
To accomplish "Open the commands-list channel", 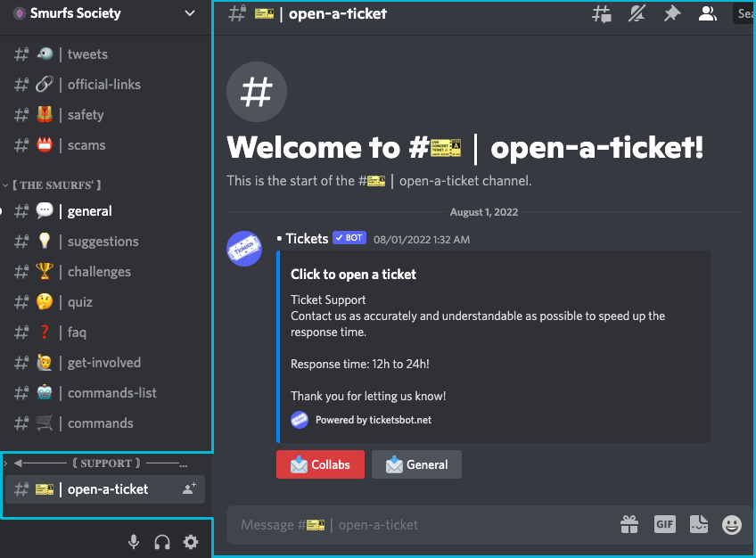I will (x=111, y=393).
